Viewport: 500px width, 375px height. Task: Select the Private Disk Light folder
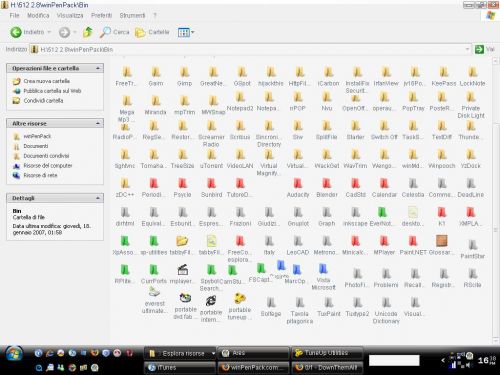[x=471, y=105]
